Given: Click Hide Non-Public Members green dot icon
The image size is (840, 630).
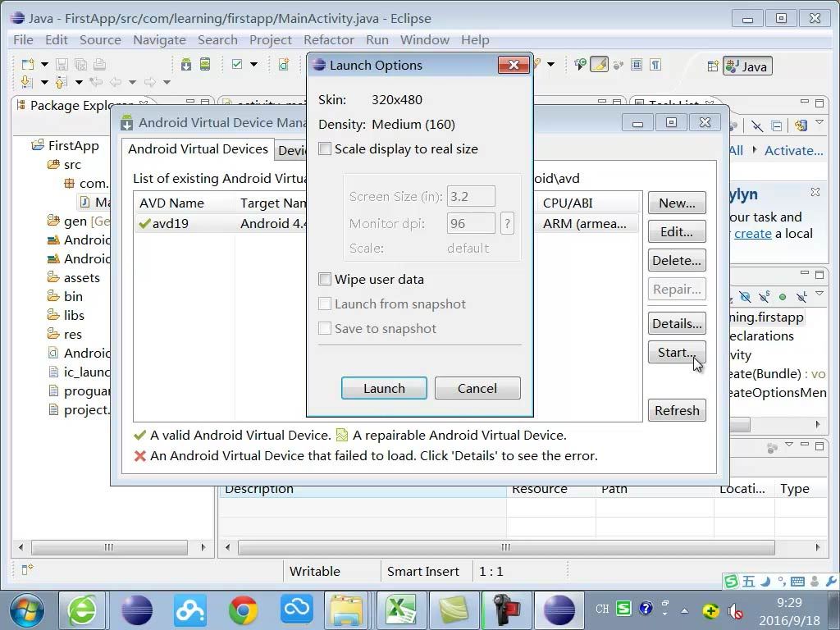Looking at the screenshot, I should (x=783, y=297).
